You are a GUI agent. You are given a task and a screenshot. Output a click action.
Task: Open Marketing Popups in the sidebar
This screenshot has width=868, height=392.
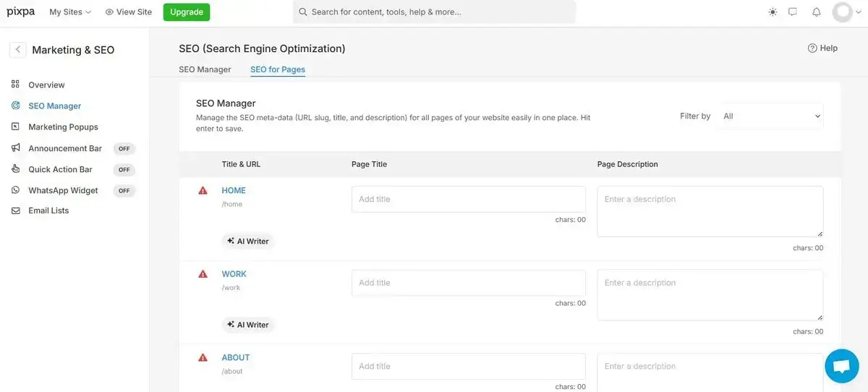[x=63, y=127]
